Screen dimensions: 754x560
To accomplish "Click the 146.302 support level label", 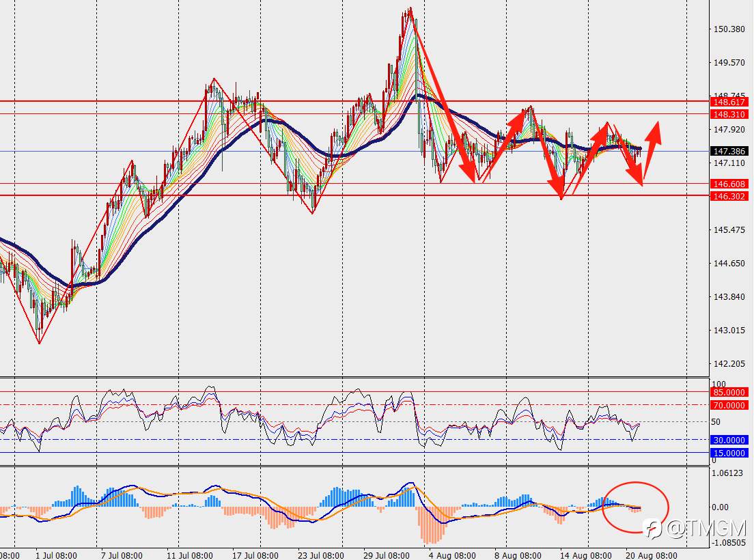I will (729, 196).
